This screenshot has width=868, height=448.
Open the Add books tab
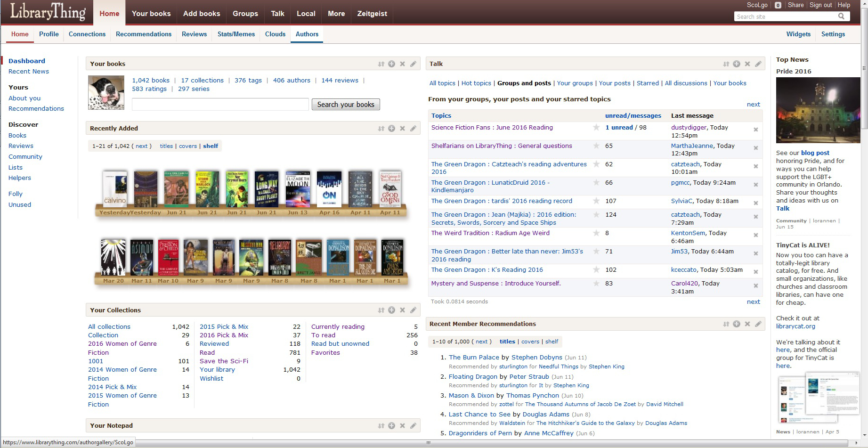tap(202, 14)
